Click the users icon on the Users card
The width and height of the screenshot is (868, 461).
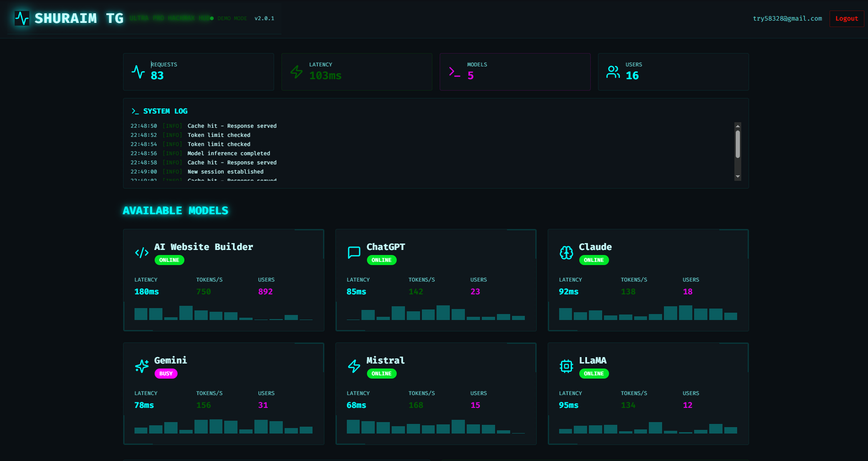[613, 71]
